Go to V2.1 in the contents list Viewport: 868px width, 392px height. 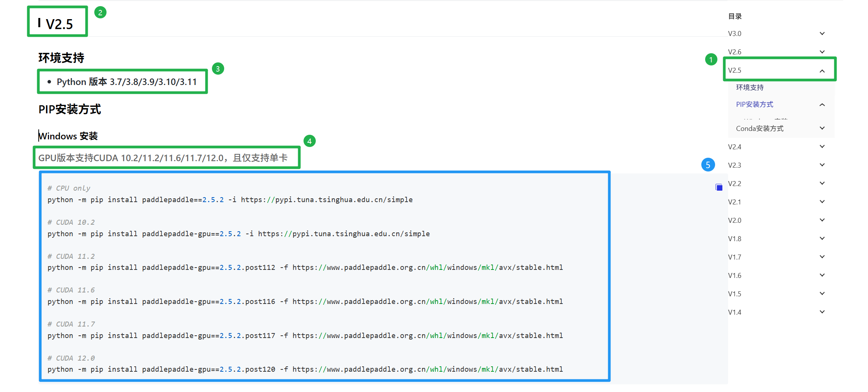point(735,202)
